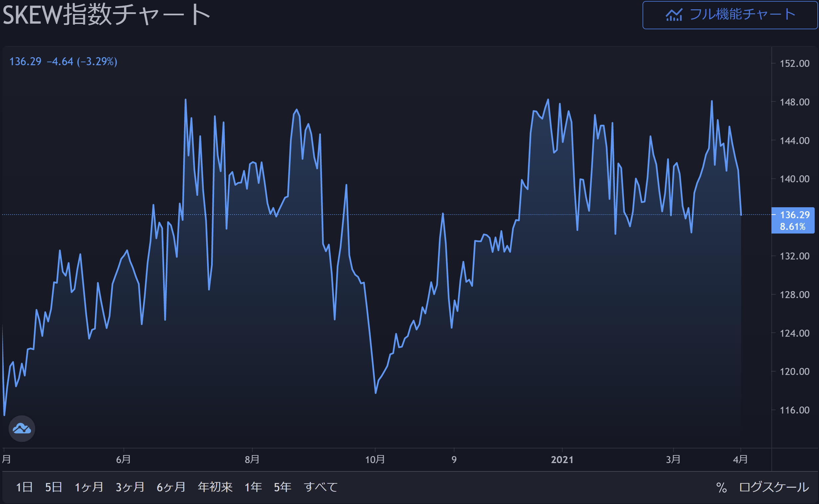This screenshot has height=504, width=819.
Task: Click the 10月 marker on time axis
Action: click(375, 460)
